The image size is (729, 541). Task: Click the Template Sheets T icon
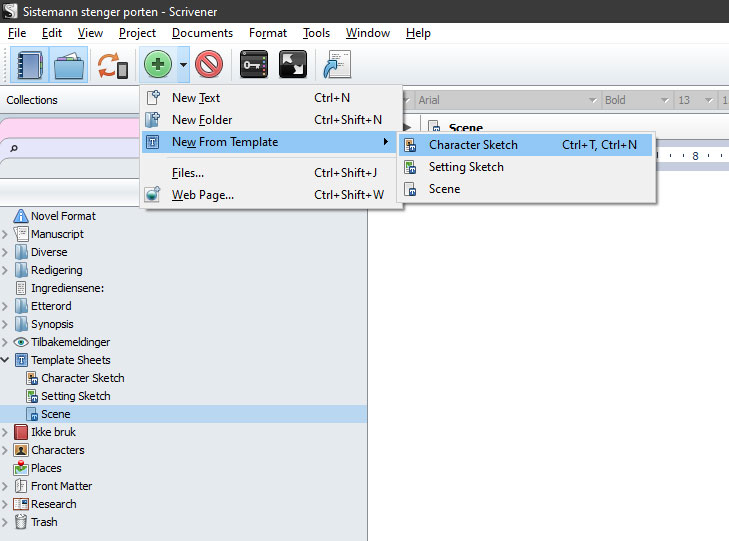[x=21, y=360]
